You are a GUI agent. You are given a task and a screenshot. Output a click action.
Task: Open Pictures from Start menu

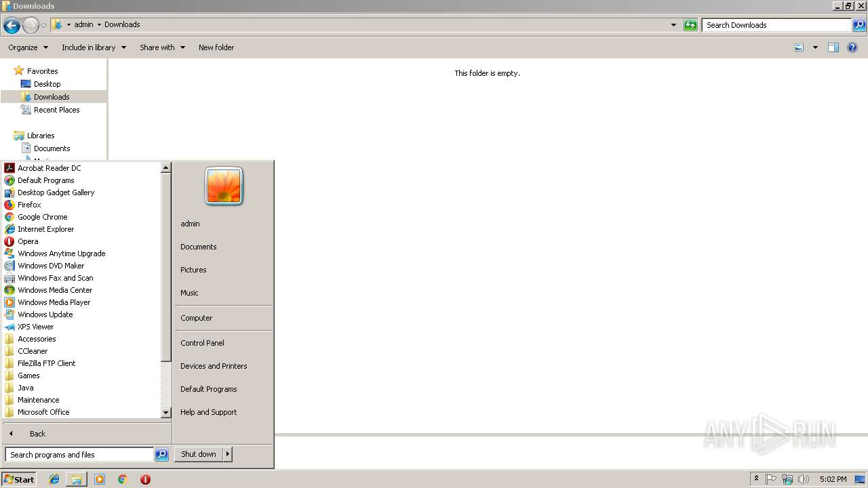pos(193,270)
